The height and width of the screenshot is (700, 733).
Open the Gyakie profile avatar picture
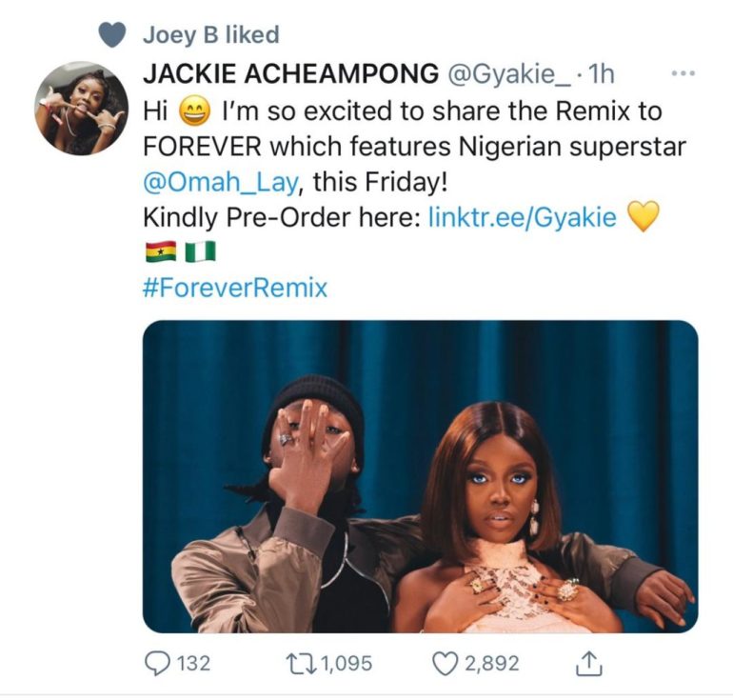tap(81, 109)
